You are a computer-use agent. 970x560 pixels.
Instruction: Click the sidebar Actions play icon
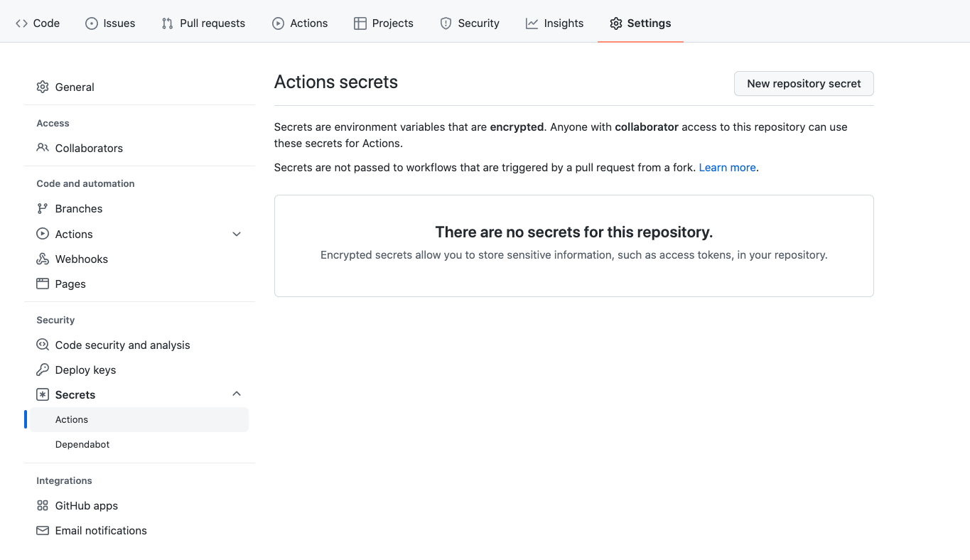tap(43, 234)
